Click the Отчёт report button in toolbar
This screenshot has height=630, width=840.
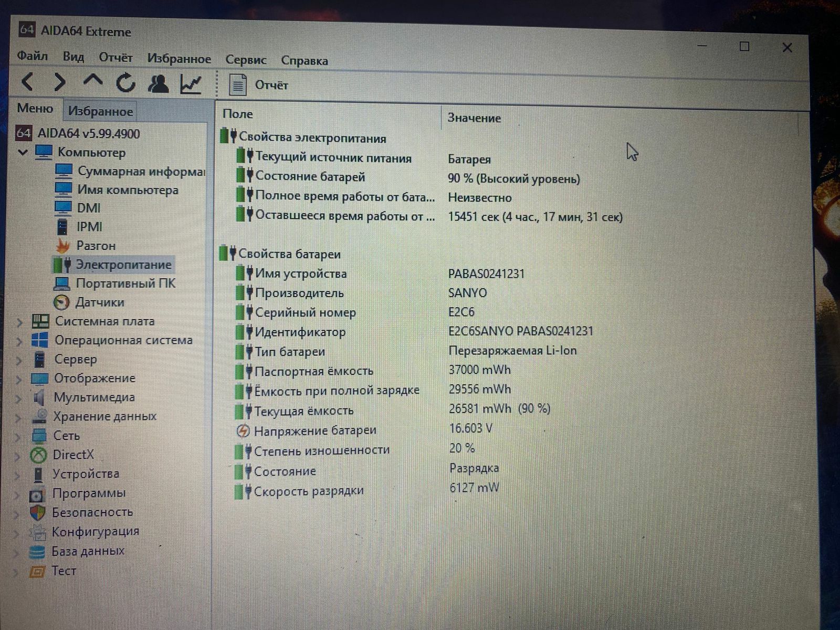259,85
